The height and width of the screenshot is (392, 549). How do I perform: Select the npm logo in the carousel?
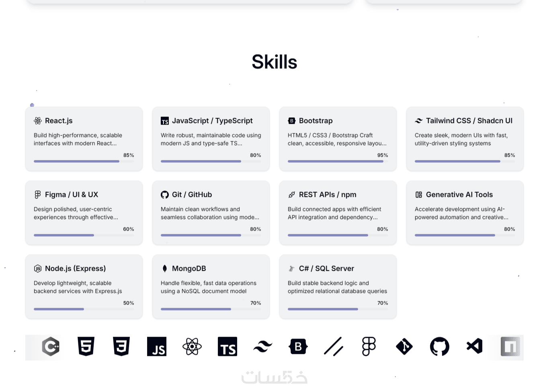point(510,347)
